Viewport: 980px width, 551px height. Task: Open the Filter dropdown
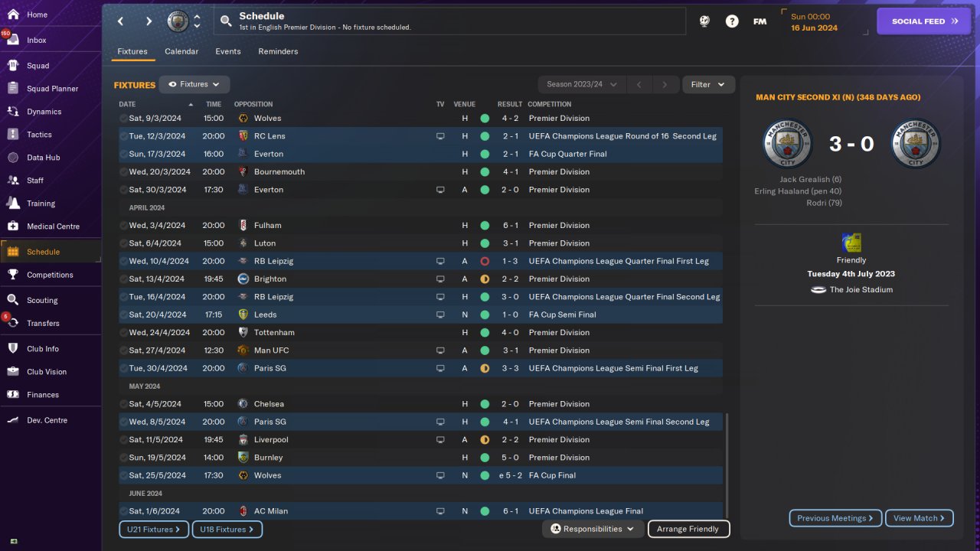pos(708,84)
